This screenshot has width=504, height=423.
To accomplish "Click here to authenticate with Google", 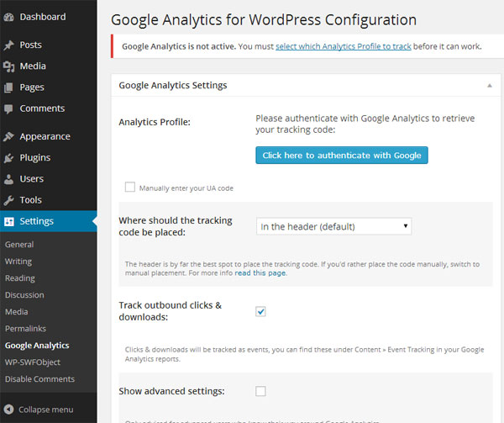I will pos(342,156).
